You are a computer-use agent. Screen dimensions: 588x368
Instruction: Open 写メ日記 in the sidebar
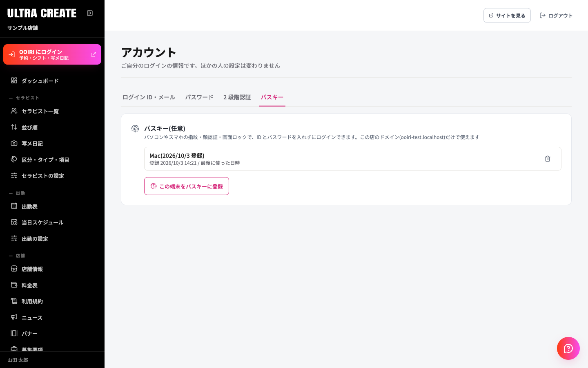point(52,144)
